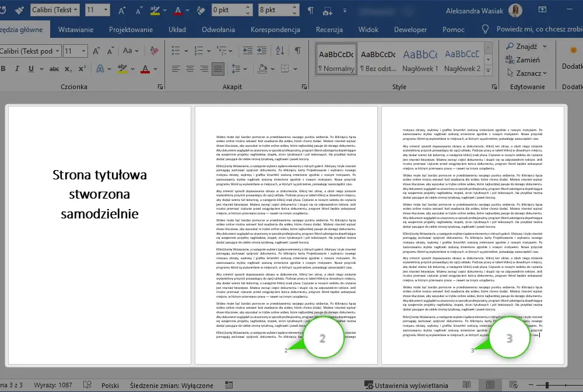Click the proofing book icon in status bar

(87, 385)
